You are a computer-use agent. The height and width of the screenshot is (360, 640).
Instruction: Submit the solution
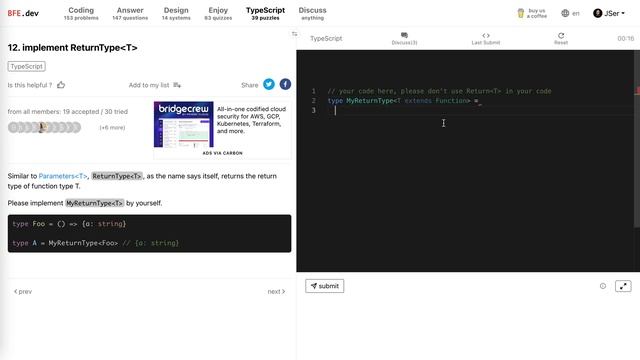(x=324, y=286)
